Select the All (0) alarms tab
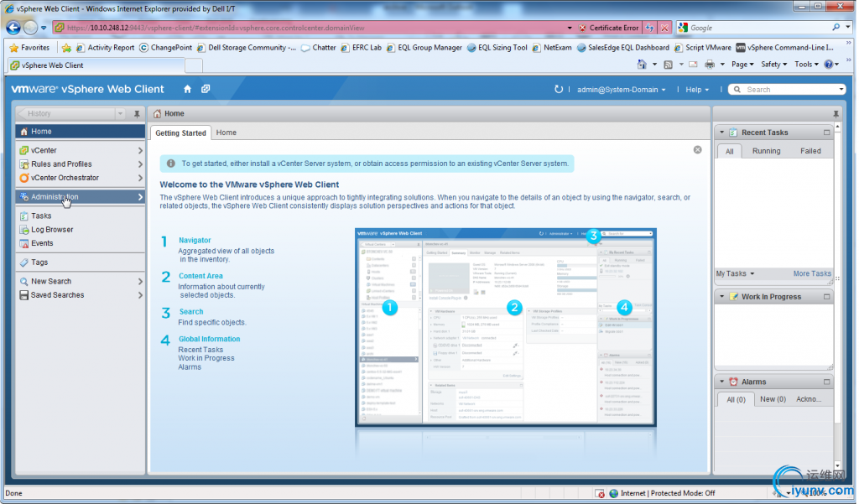Screen dimensions: 859x504 (x=736, y=399)
